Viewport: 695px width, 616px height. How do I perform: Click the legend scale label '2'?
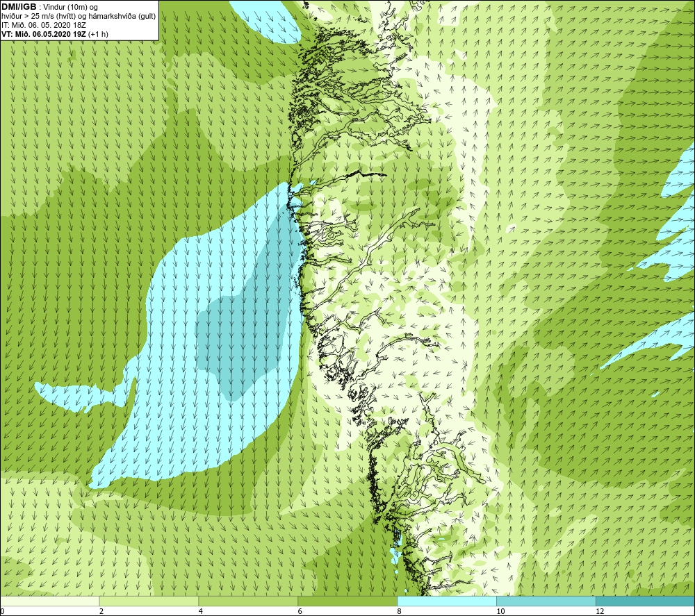pyautogui.click(x=101, y=612)
